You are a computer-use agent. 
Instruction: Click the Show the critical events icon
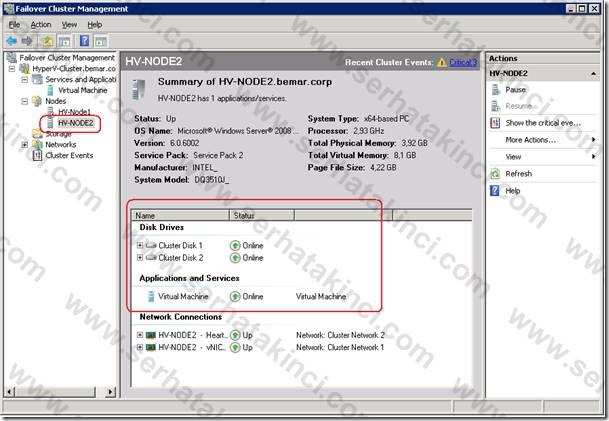495,123
